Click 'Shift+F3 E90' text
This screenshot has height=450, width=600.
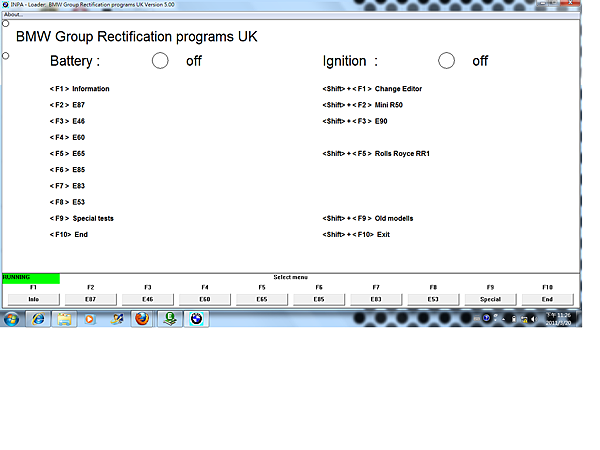355,121
